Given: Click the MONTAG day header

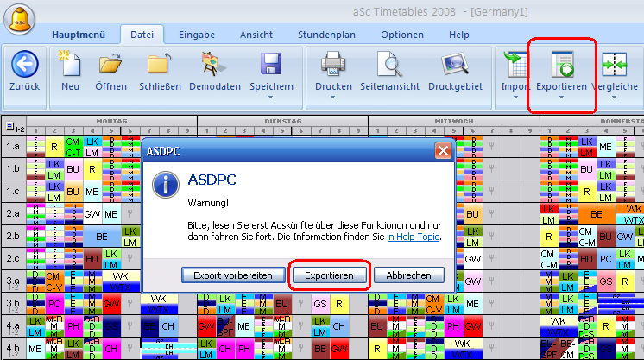Looking at the screenshot, I should tap(111, 121).
